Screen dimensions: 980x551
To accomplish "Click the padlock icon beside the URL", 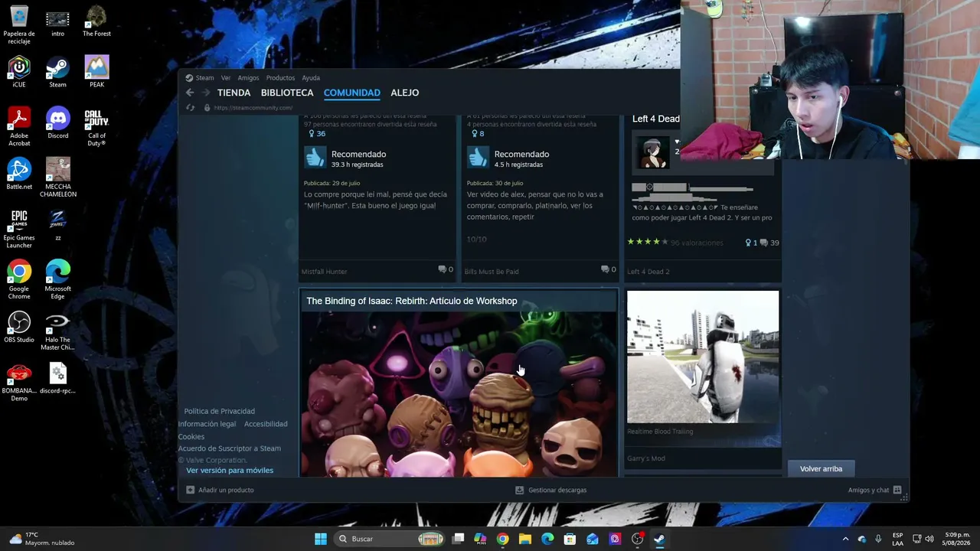I will 207,108.
